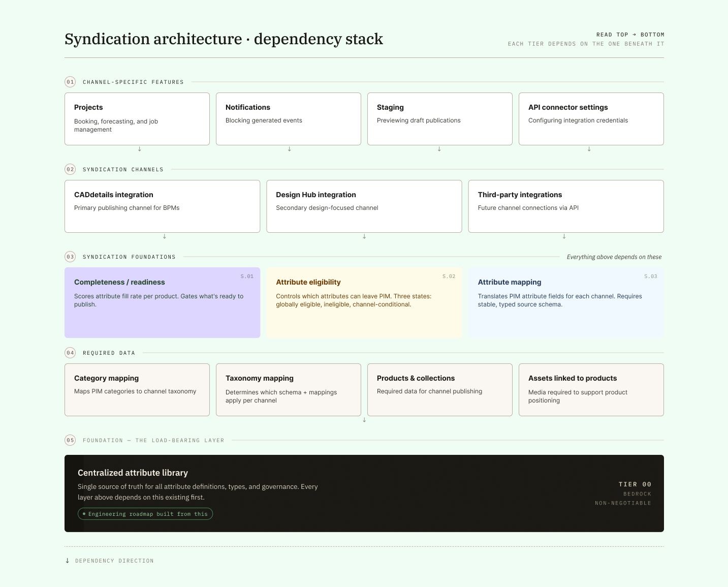
Task: Select the 03 Syndication Foundations badge
Action: point(70,257)
